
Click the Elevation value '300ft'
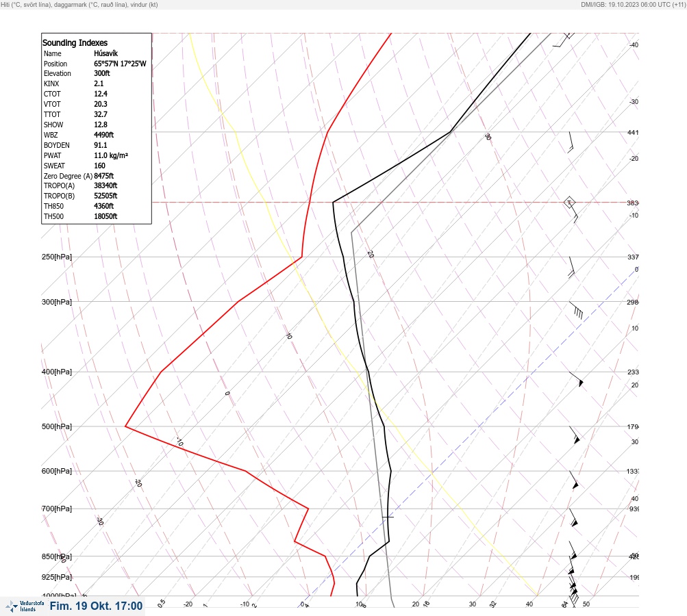pyautogui.click(x=101, y=73)
